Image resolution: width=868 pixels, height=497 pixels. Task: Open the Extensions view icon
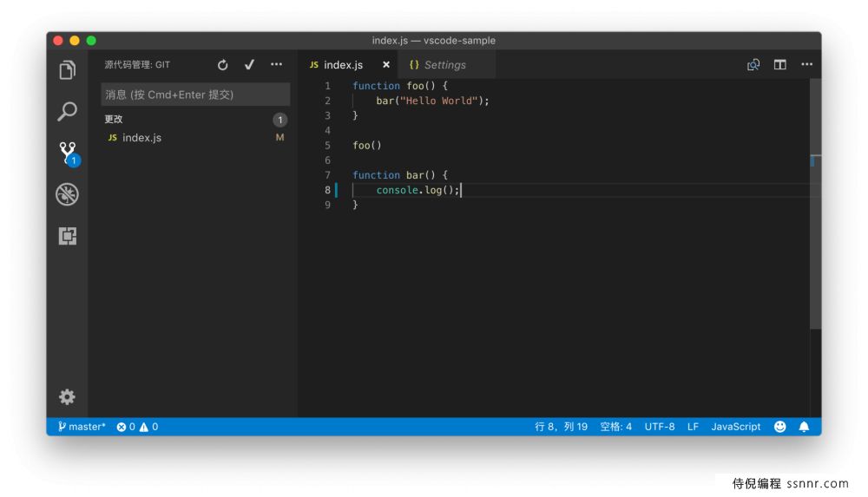point(67,236)
